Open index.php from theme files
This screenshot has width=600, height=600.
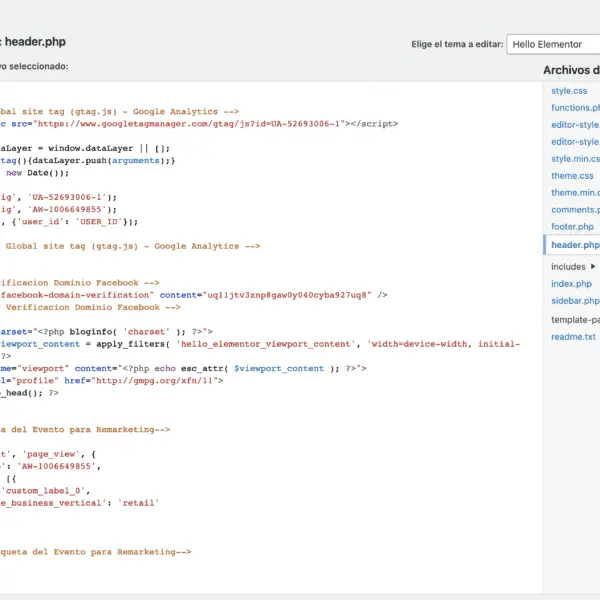[x=572, y=284]
